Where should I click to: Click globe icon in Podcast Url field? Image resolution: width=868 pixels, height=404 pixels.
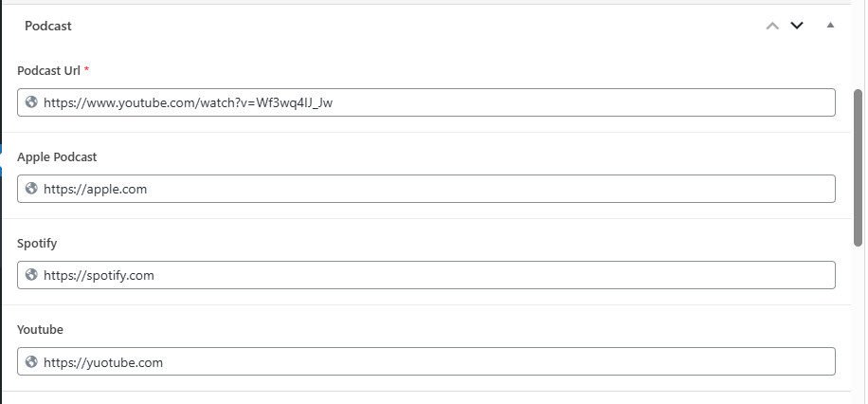tap(31, 102)
